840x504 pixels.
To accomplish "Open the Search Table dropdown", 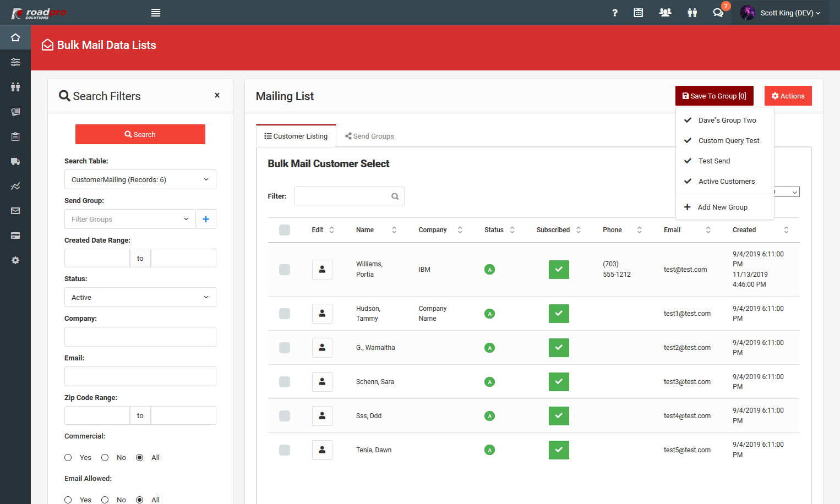I will [x=140, y=179].
